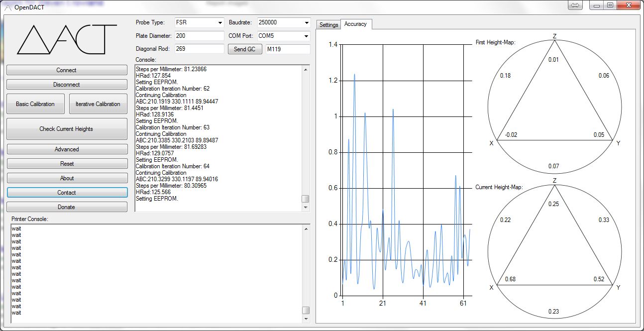Click the DACT logo image
Viewport: 644px width, 331px height.
[x=67, y=39]
